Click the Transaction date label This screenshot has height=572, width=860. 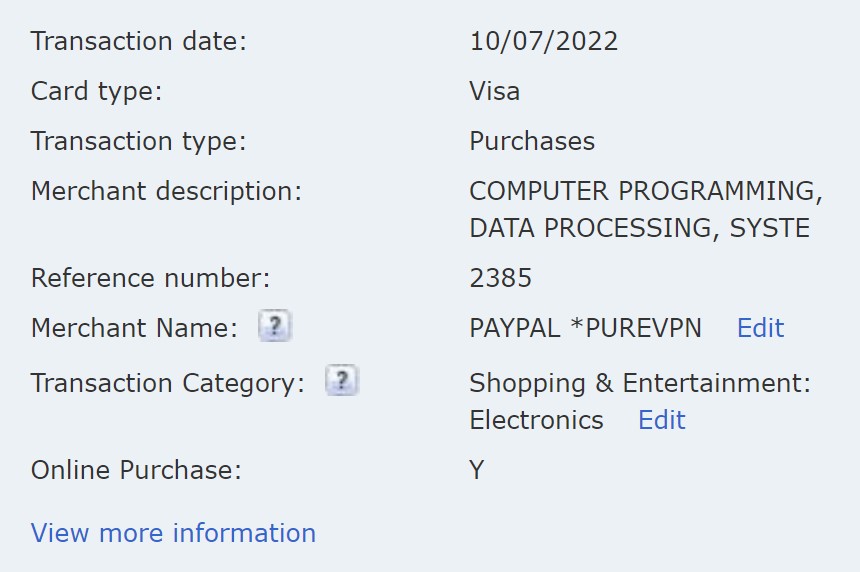[138, 41]
